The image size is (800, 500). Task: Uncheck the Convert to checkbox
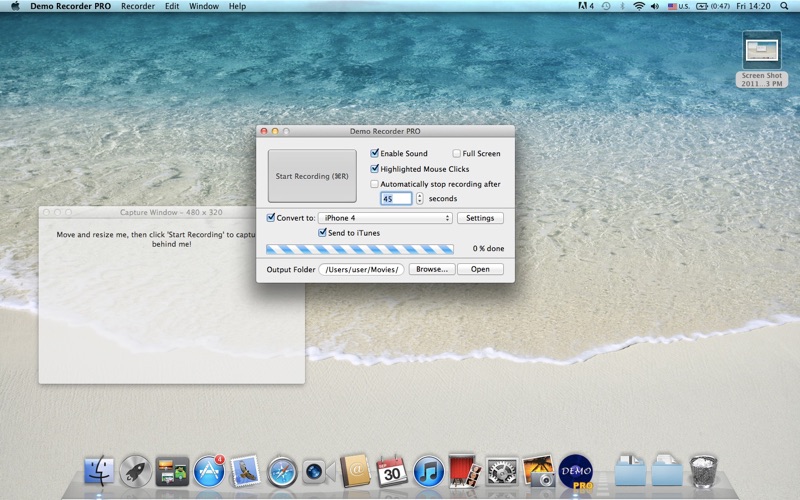click(271, 217)
